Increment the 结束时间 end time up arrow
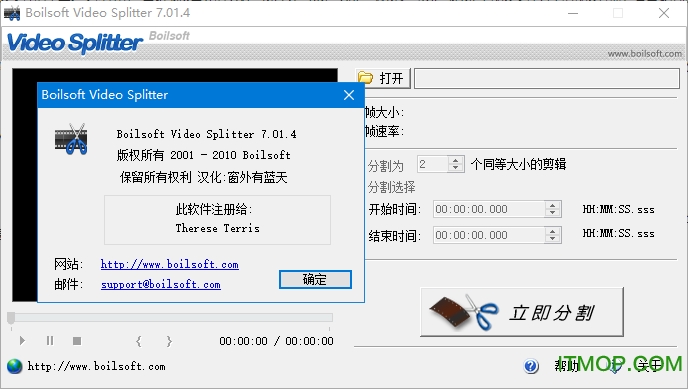 [552, 231]
